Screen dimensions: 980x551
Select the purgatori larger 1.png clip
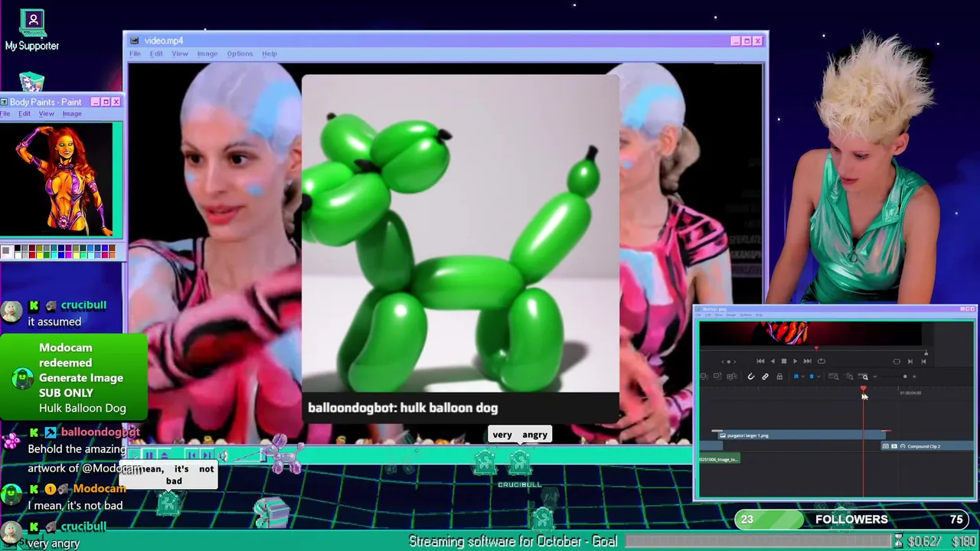(x=800, y=435)
